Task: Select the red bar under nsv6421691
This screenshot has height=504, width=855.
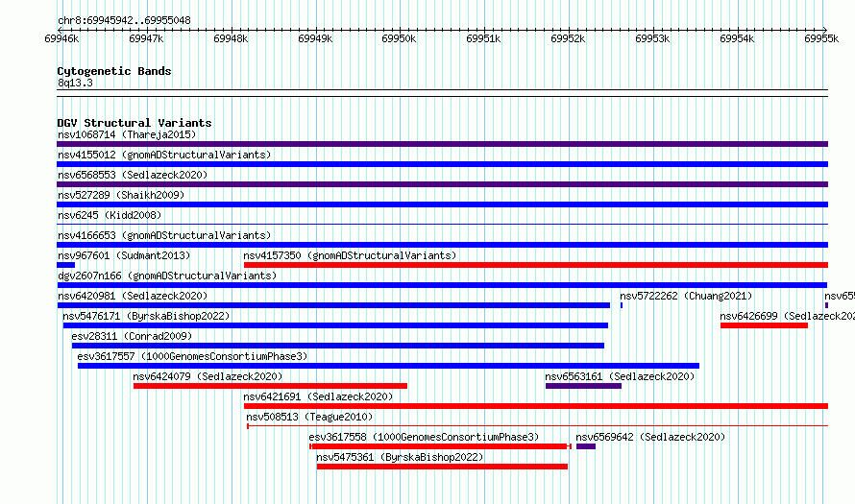Action: pos(536,406)
